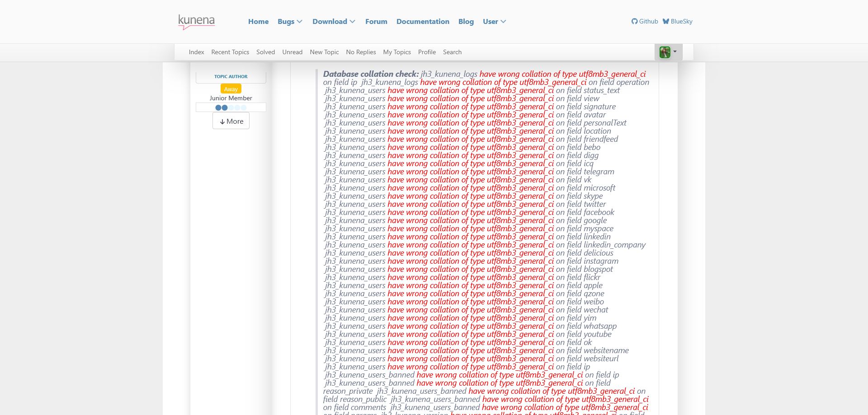The height and width of the screenshot is (415, 868).
Task: Open the Documentation page
Action: [x=423, y=22]
